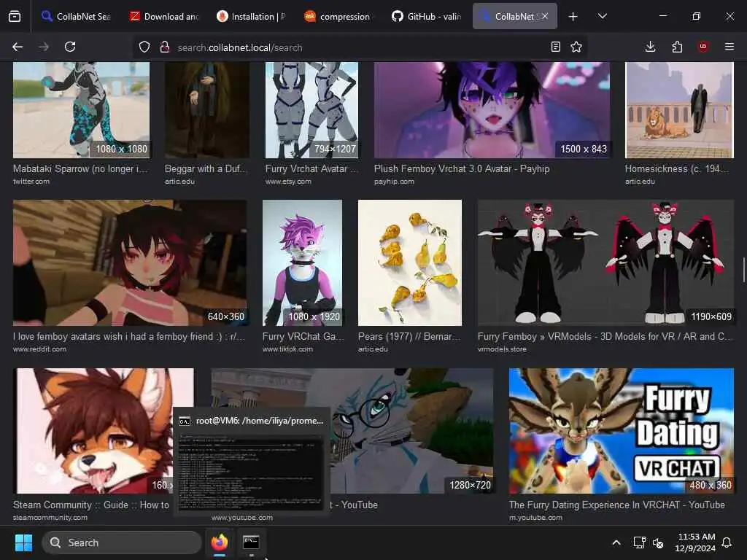Screen dimensions: 747x560
Task: Click the Firefox taskbar icon
Action: pyautogui.click(x=220, y=542)
